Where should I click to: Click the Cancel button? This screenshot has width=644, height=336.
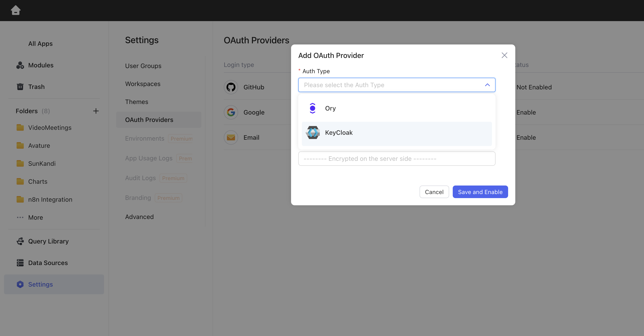coord(434,192)
